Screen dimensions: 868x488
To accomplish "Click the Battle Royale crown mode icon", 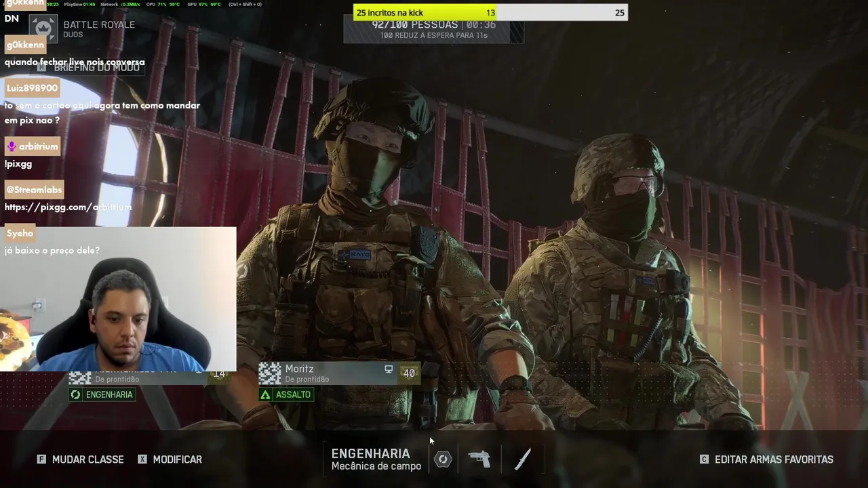I will [x=43, y=28].
